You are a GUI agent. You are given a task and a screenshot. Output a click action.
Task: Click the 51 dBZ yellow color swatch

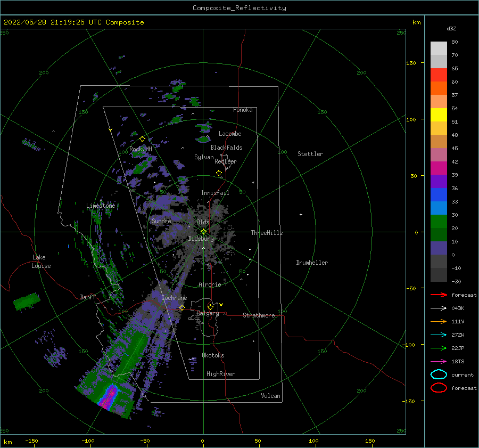coord(439,115)
